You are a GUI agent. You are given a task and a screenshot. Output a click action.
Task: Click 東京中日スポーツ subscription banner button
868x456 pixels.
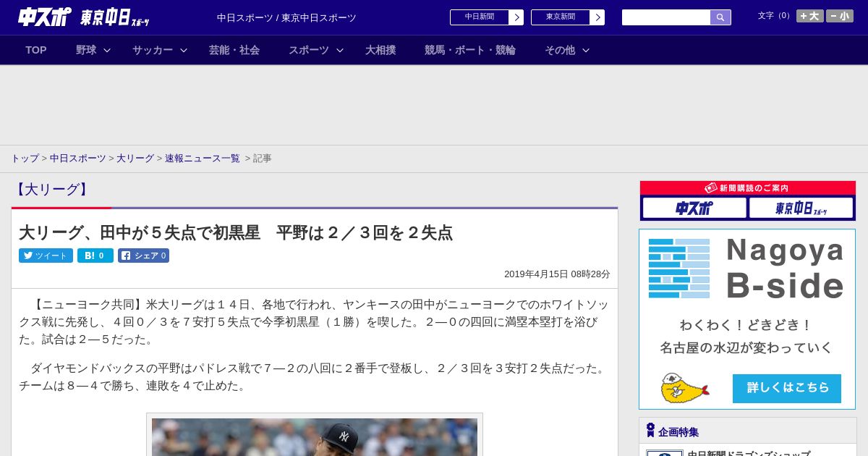(x=801, y=208)
